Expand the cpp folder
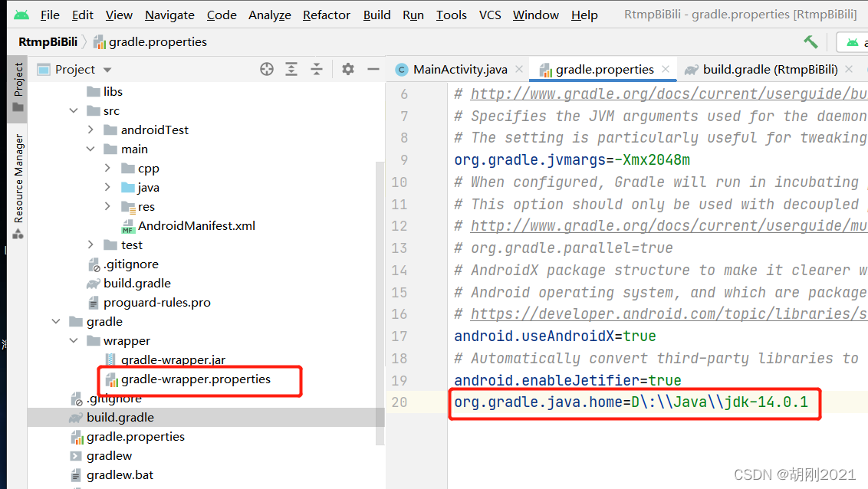Image resolution: width=868 pixels, height=489 pixels. click(x=107, y=168)
